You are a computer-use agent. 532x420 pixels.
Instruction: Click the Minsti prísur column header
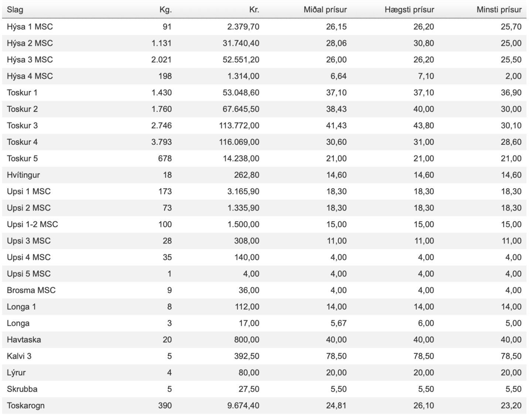pyautogui.click(x=499, y=10)
